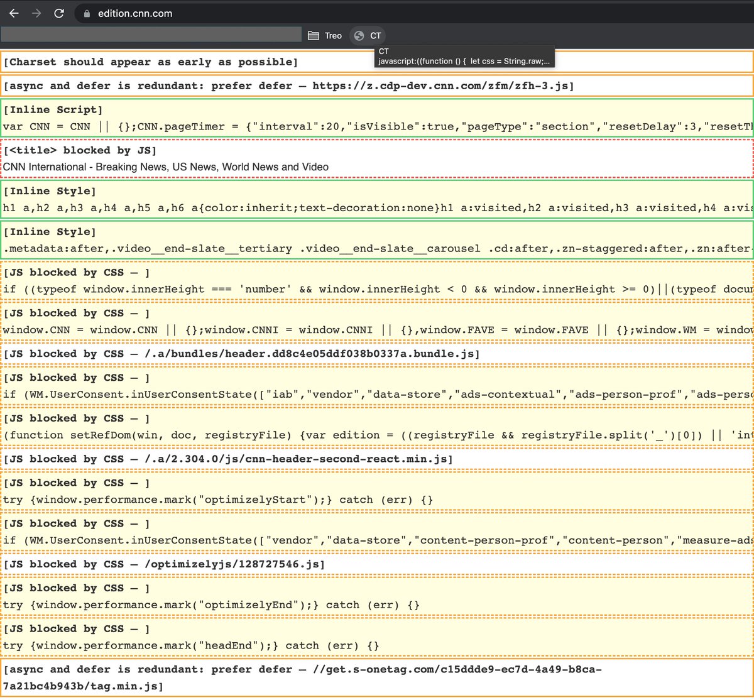Click the .metadata:after inline style line
The width and height of the screenshot is (754, 700).
(377, 249)
